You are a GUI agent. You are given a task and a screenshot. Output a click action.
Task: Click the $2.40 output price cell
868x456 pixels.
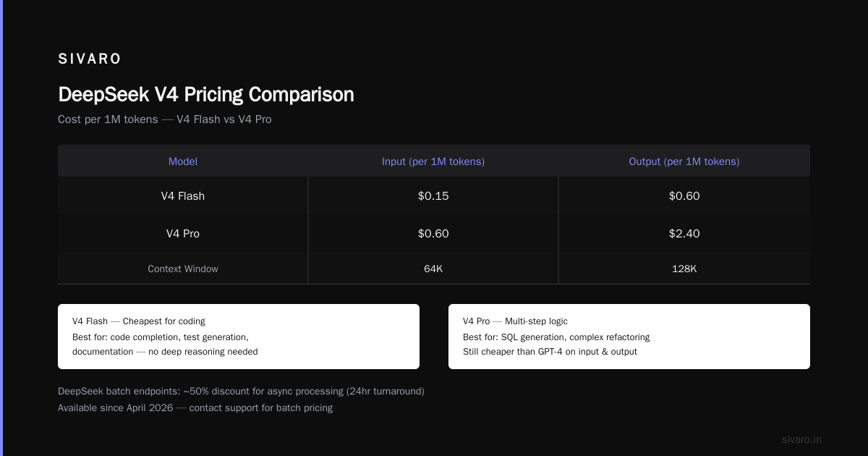684,234
